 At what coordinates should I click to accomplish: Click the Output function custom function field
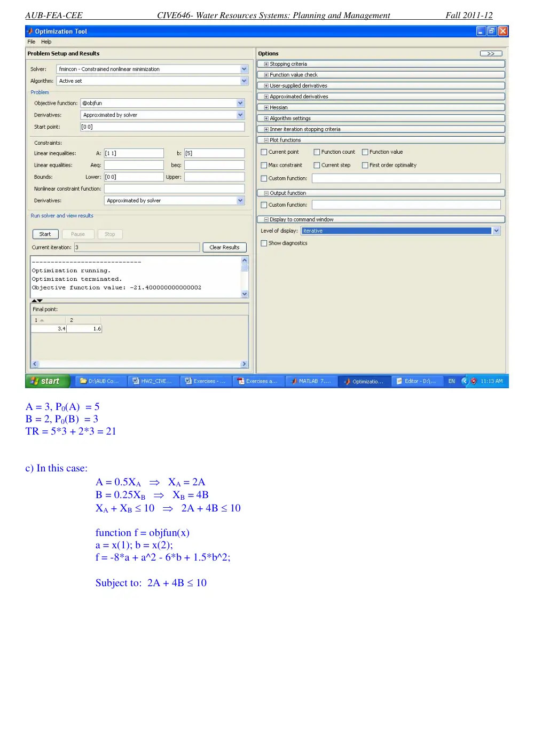coord(406,204)
